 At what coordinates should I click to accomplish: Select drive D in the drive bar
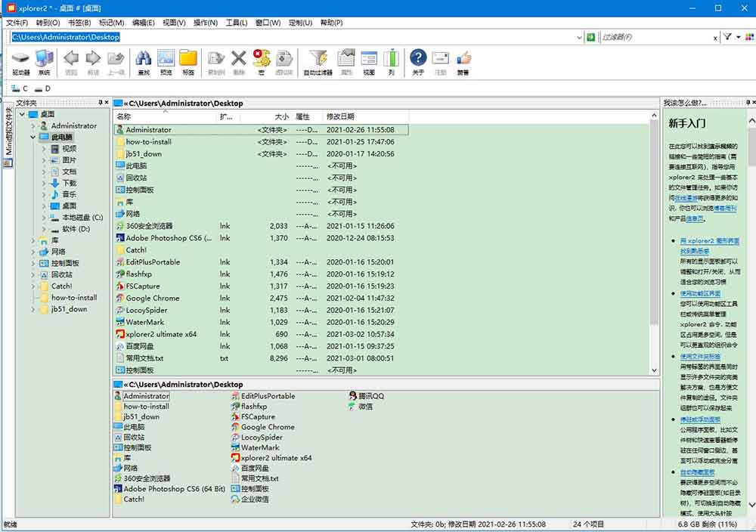tap(42, 88)
